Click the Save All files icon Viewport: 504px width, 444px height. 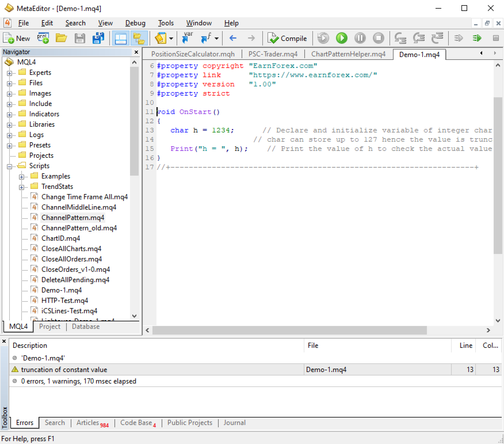[98, 38]
